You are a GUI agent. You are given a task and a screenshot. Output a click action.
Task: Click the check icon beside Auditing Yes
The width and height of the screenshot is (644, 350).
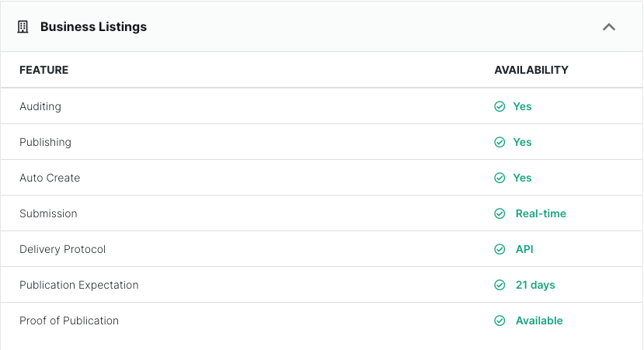tap(500, 106)
